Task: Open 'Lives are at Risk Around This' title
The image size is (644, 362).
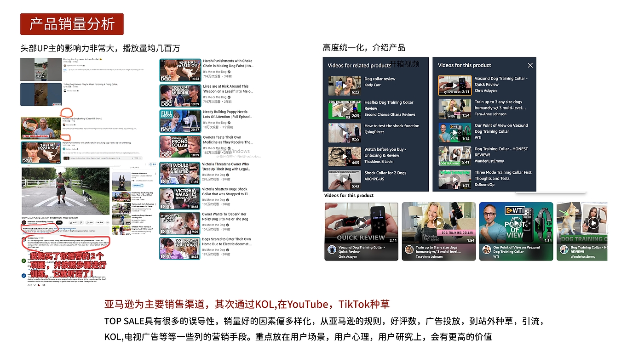Action: [x=228, y=89]
